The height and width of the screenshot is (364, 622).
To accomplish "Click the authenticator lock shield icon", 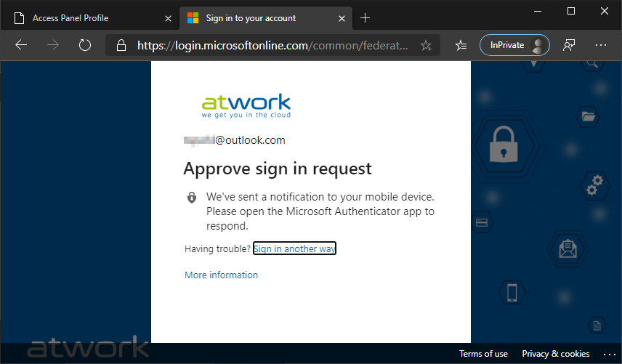I will click(x=192, y=197).
